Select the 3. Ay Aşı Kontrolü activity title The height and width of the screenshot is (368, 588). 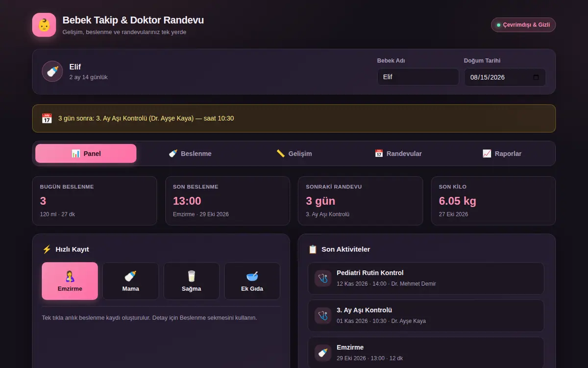364,310
